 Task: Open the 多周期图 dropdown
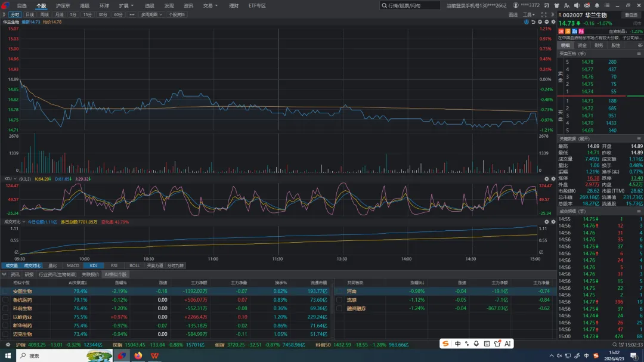(x=151, y=14)
